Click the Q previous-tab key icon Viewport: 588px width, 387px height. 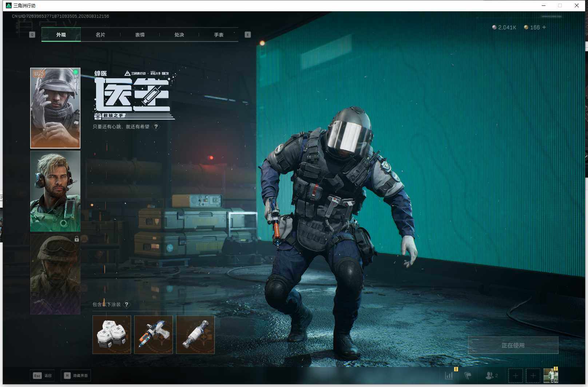[x=32, y=35]
